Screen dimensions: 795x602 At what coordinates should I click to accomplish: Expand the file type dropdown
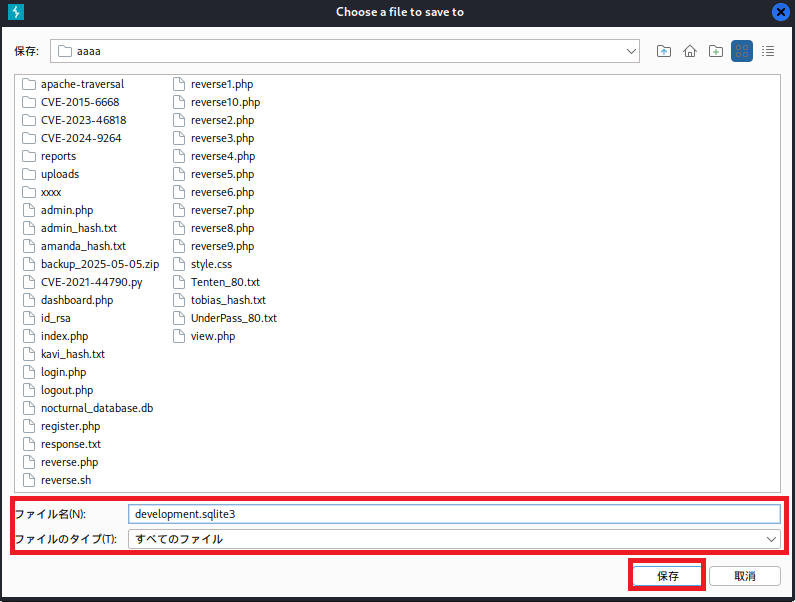coord(771,539)
